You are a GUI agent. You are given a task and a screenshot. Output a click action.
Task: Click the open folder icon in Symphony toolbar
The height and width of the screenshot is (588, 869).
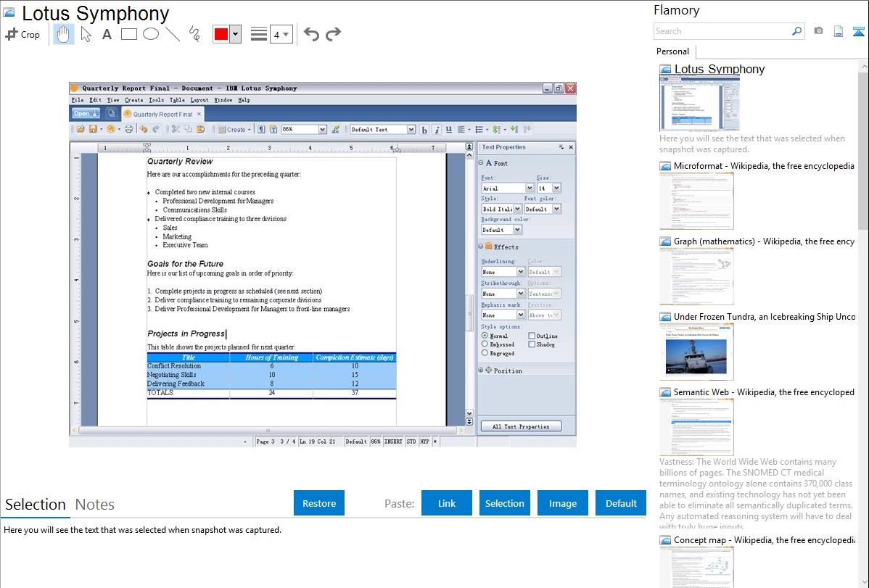[81, 129]
